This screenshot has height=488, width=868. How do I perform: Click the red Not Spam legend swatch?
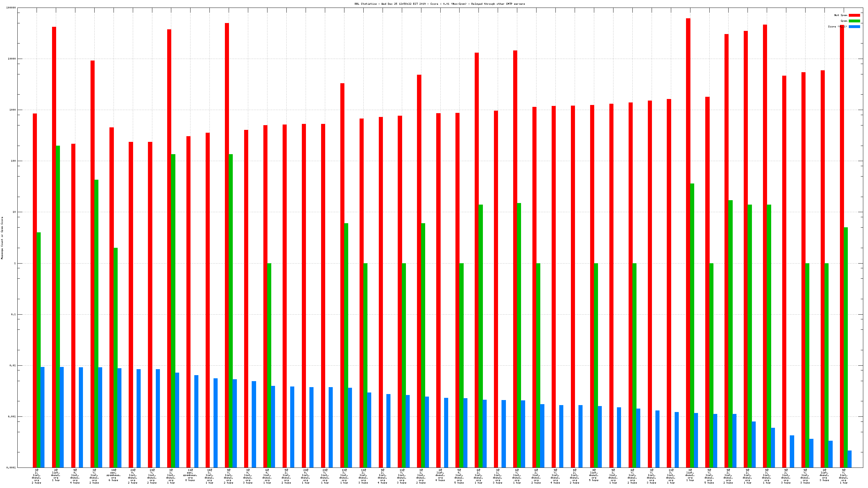point(854,15)
